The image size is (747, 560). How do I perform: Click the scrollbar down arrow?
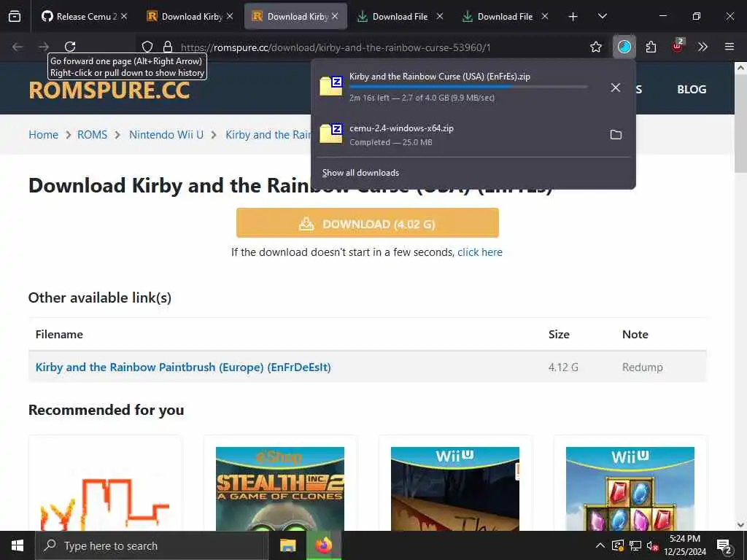[740, 525]
